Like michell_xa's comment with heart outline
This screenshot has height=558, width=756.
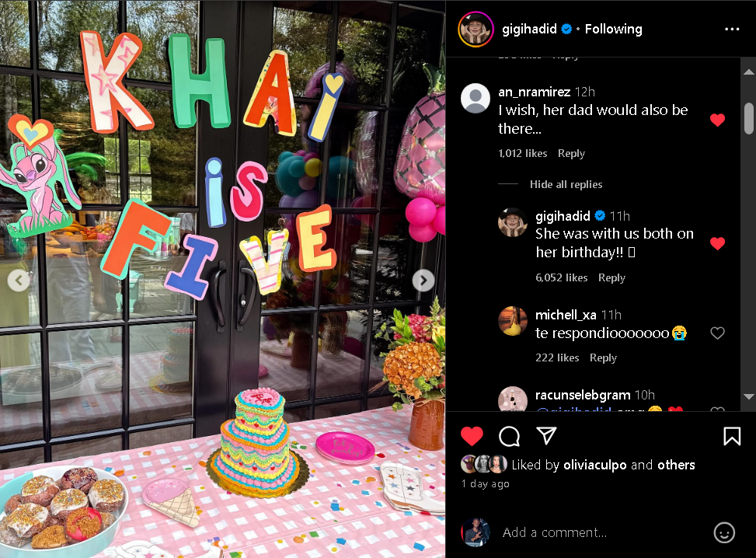(717, 333)
